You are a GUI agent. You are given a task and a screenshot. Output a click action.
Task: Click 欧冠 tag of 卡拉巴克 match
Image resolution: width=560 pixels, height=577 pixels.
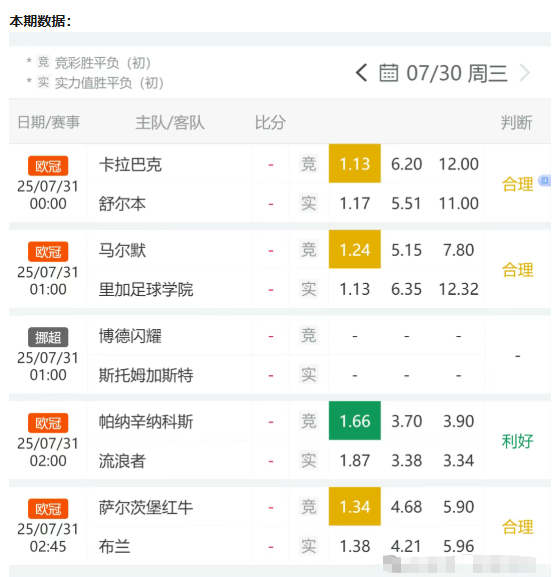tap(48, 166)
